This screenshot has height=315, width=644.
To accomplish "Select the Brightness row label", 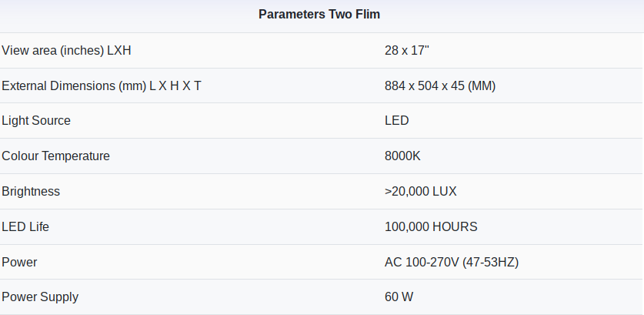I will (31, 192).
